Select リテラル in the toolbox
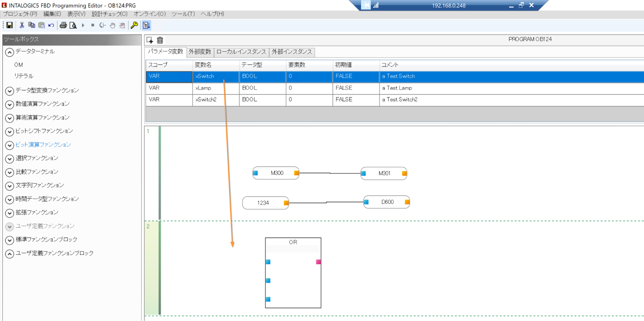Image resolution: width=644 pixels, height=321 pixels. (24, 76)
